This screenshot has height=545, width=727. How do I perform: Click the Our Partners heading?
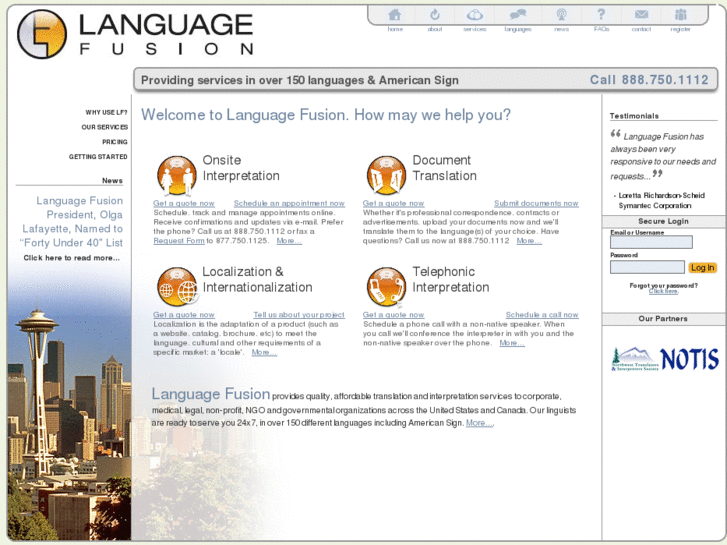(x=663, y=319)
